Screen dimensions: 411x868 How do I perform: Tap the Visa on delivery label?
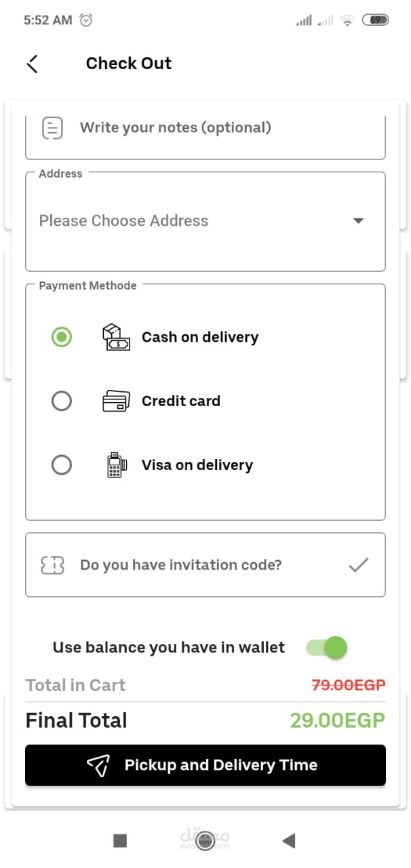tap(197, 465)
